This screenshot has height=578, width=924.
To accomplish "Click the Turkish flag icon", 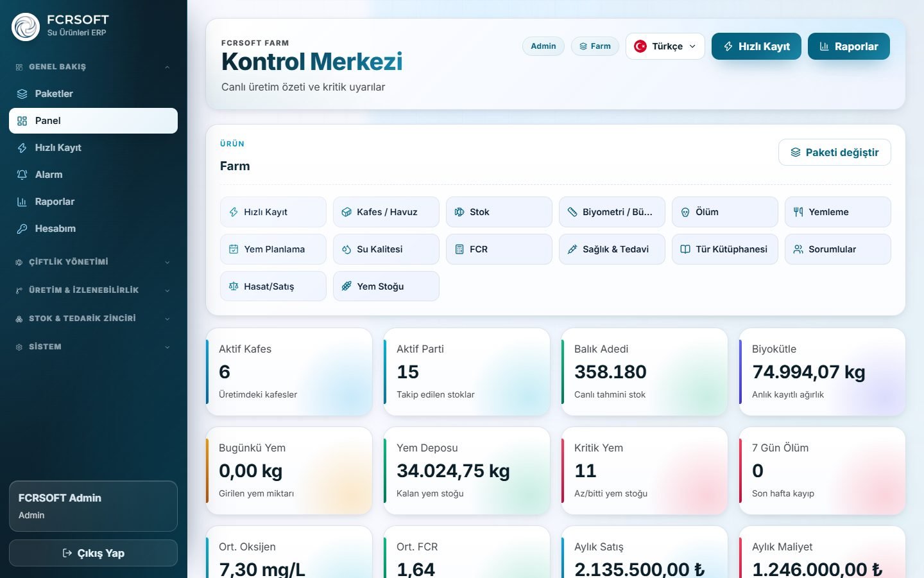I will coord(640,46).
